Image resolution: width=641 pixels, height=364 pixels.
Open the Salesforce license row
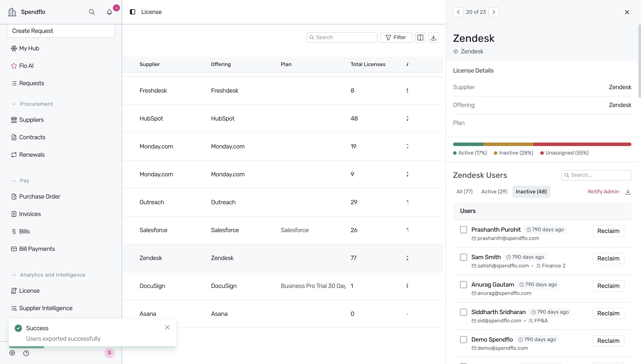(x=282, y=230)
